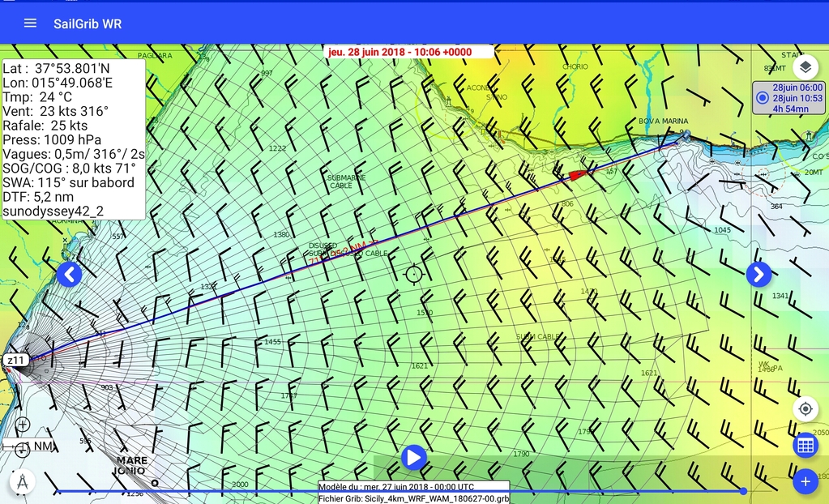Open the Fichier Grib file info label
Viewport: 829px width, 504px height.
[413, 498]
